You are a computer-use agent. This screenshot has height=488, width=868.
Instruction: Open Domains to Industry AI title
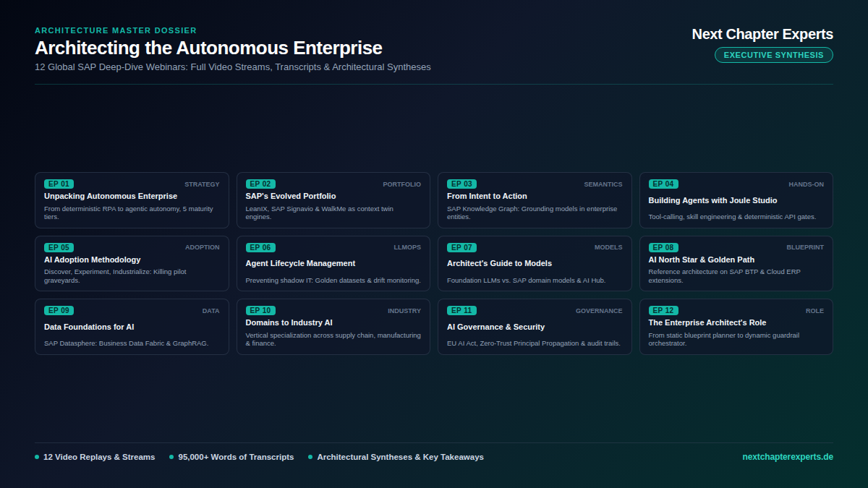pyautogui.click(x=289, y=322)
